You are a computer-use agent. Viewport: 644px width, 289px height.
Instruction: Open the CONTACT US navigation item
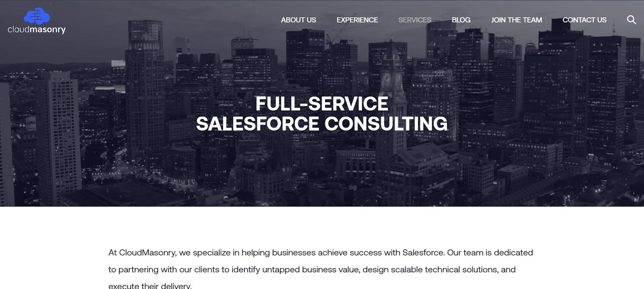point(585,20)
